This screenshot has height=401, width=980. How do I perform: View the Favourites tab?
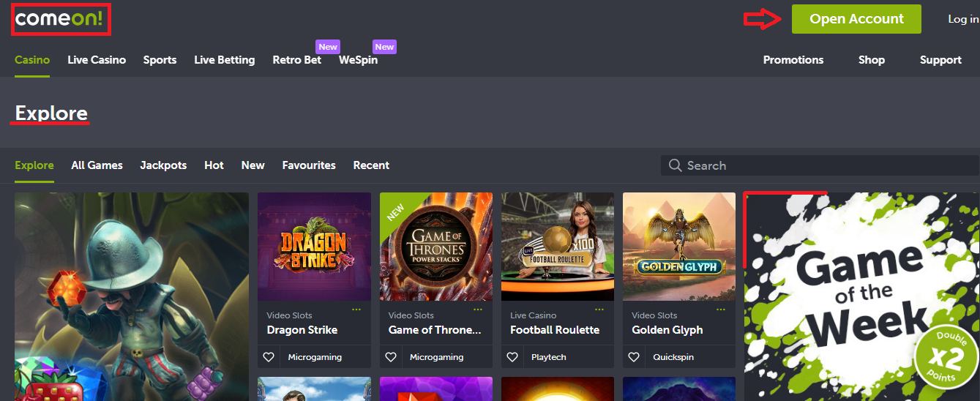click(309, 165)
